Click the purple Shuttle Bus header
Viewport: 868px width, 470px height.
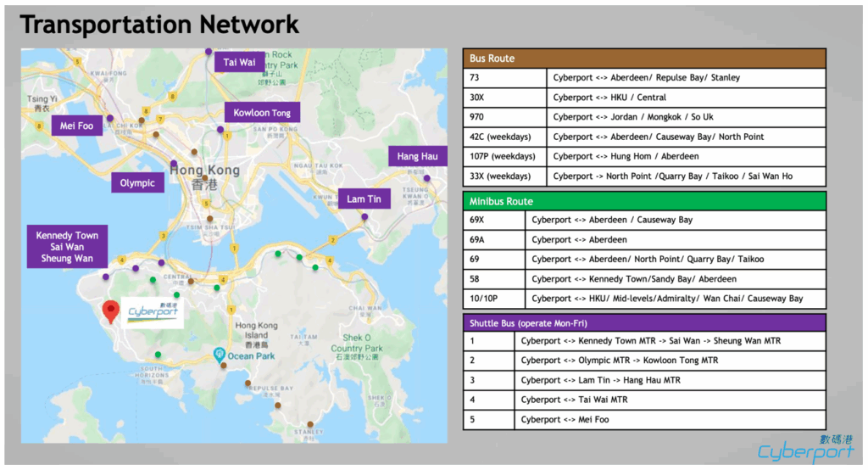pos(644,322)
